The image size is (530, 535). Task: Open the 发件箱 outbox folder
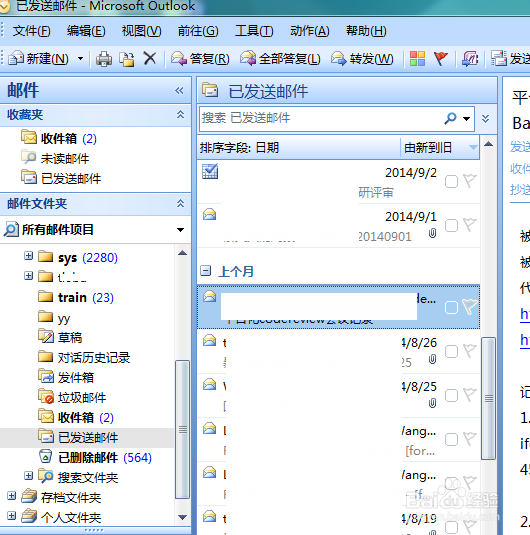click(x=66, y=377)
